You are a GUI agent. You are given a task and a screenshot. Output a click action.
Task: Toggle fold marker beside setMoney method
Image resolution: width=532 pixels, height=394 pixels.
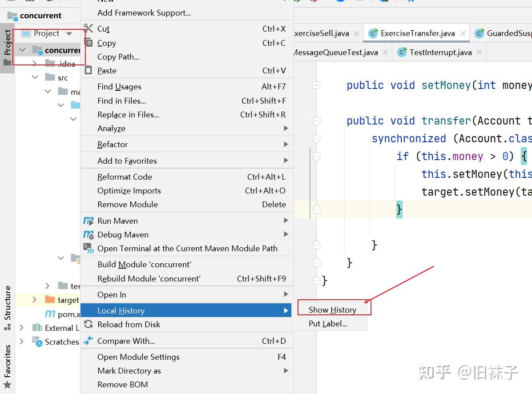pyautogui.click(x=316, y=85)
